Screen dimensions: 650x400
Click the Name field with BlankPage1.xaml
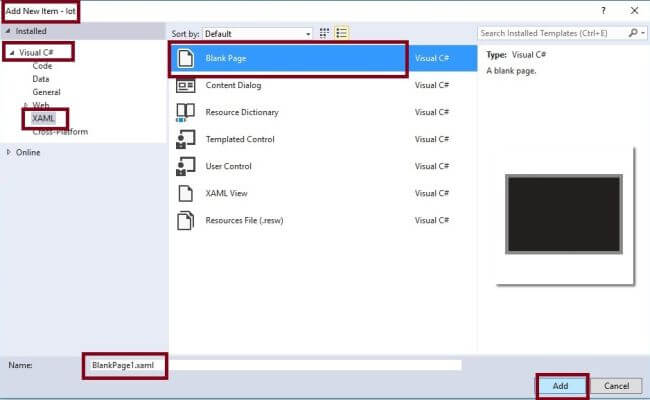click(274, 365)
